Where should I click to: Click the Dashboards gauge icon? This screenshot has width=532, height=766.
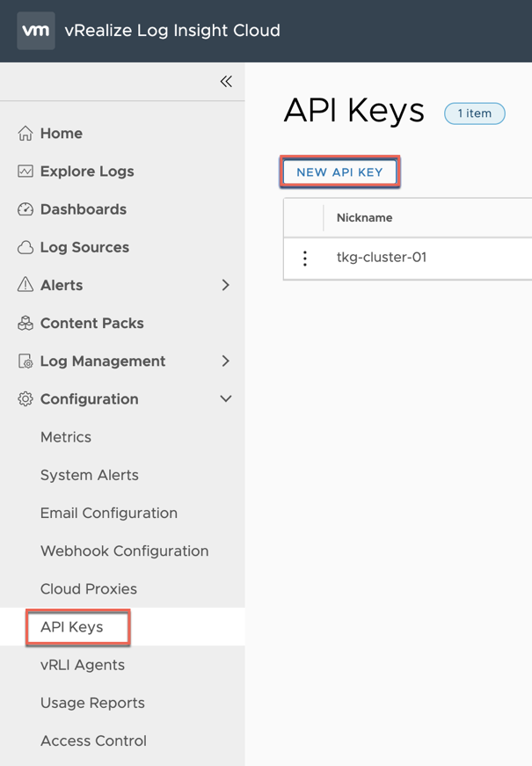(26, 209)
